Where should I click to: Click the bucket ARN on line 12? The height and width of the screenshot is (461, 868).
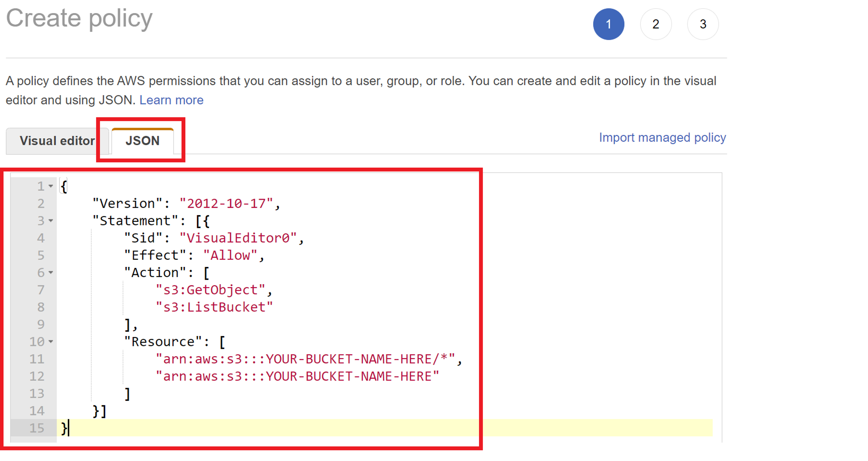point(297,376)
